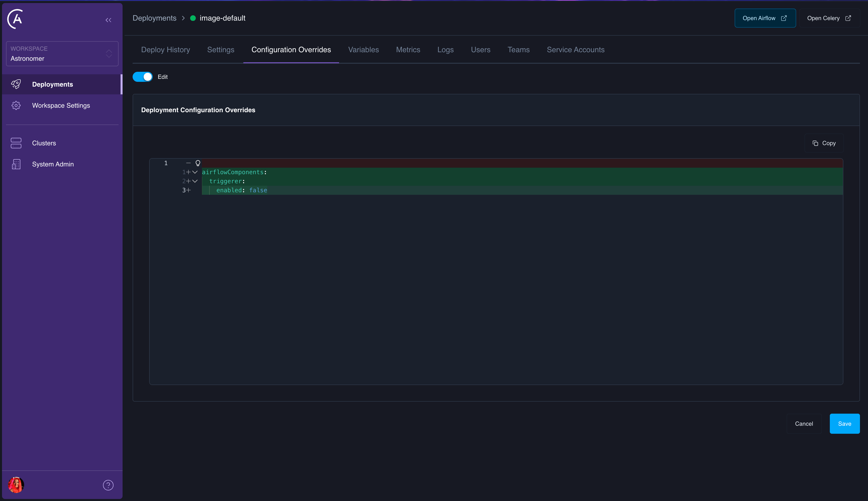Click the triggerer key in the editor
The width and height of the screenshot is (868, 501).
pyautogui.click(x=226, y=181)
